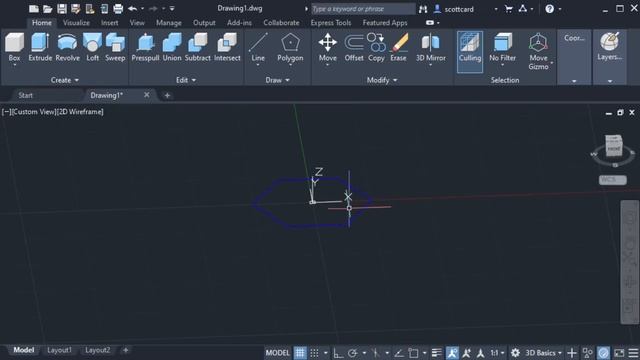
Task: Toggle 2D object snap in status bar
Action: pyautogui.click(x=413, y=353)
